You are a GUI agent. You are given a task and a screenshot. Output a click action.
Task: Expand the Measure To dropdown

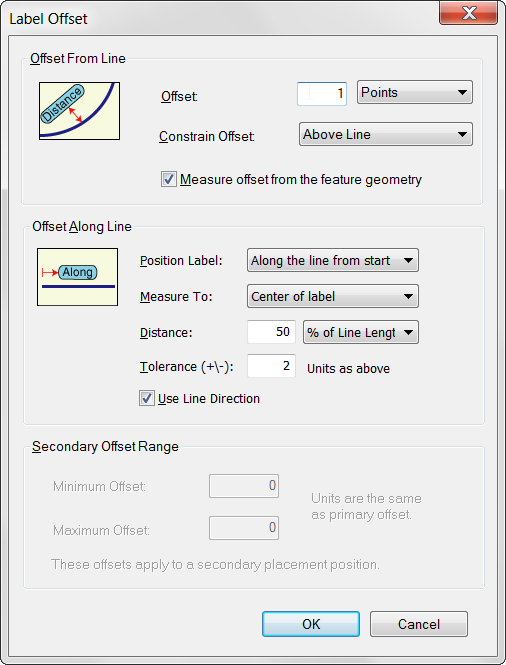click(333, 296)
